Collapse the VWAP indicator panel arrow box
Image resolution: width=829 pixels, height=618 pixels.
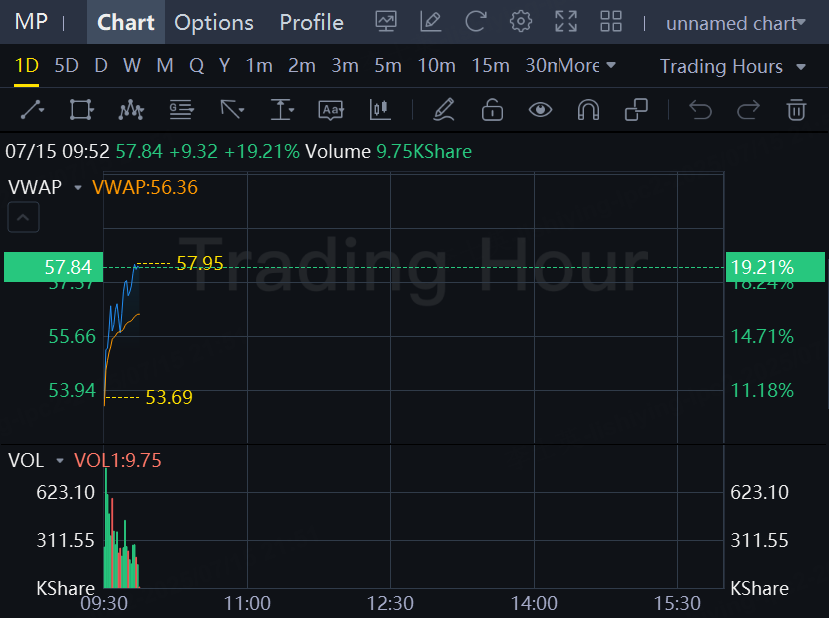[x=23, y=217]
